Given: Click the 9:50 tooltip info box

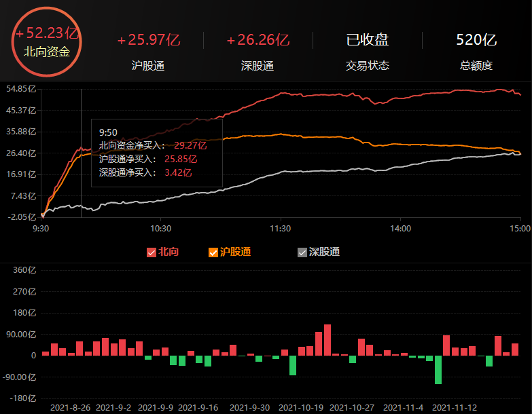Looking at the screenshot, I should tap(156, 153).
